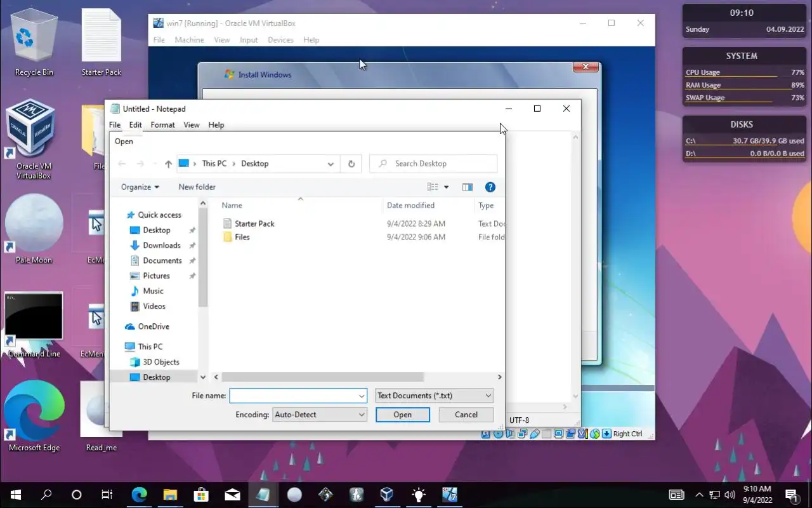Click the horizontal scrollbar in file list

coord(322,377)
